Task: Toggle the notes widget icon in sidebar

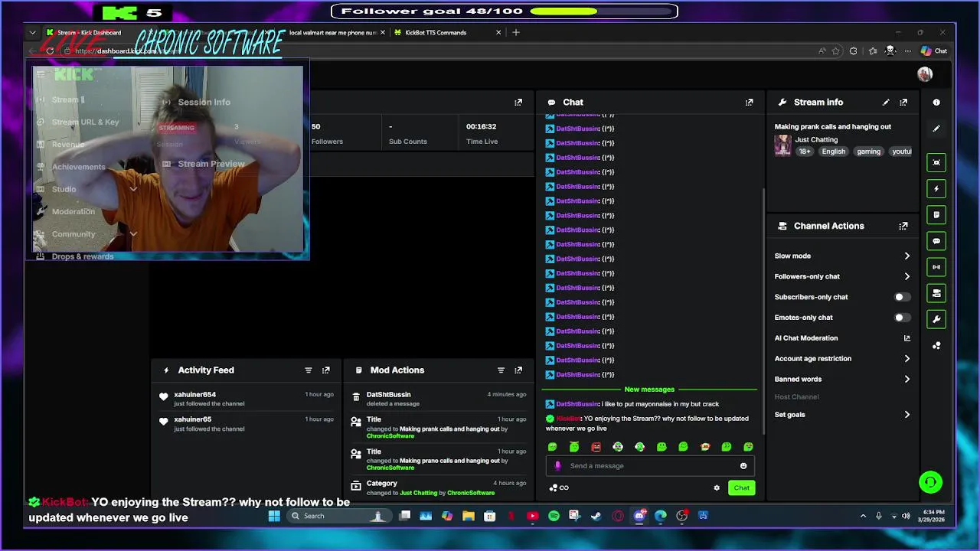Action: pos(936,215)
